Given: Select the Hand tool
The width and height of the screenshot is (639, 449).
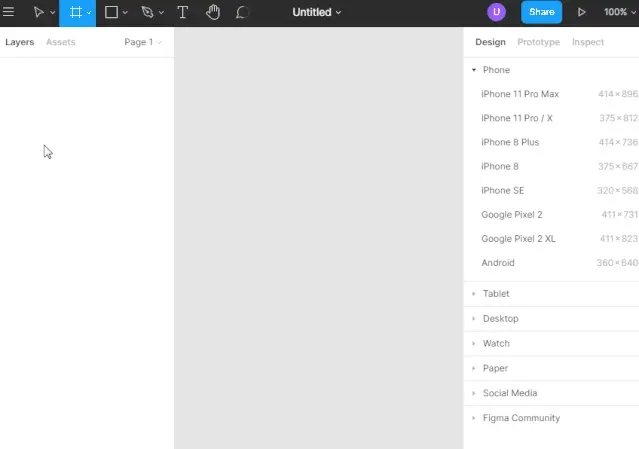Looking at the screenshot, I should click(213, 12).
